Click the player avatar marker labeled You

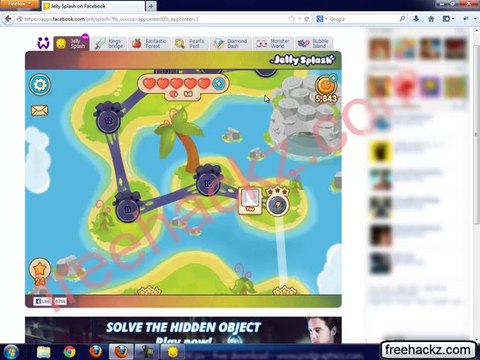pyautogui.click(x=250, y=200)
